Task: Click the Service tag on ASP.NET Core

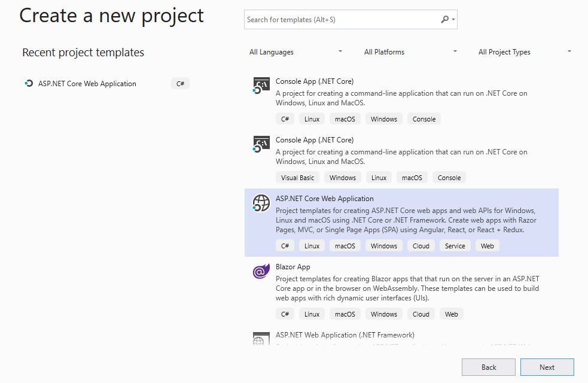Action: tap(455, 246)
